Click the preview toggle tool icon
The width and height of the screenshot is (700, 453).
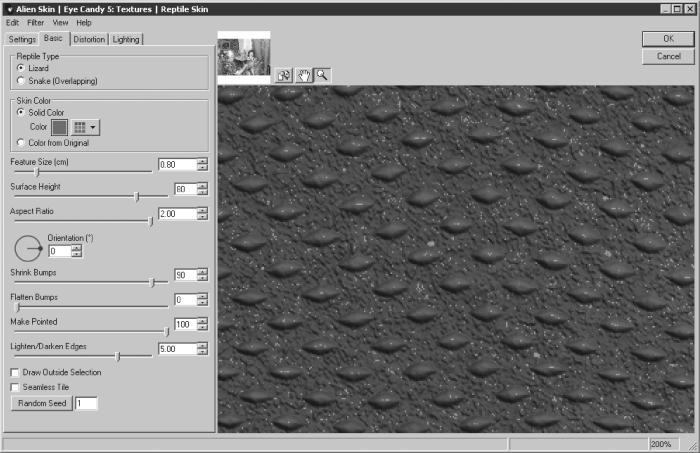tap(283, 75)
